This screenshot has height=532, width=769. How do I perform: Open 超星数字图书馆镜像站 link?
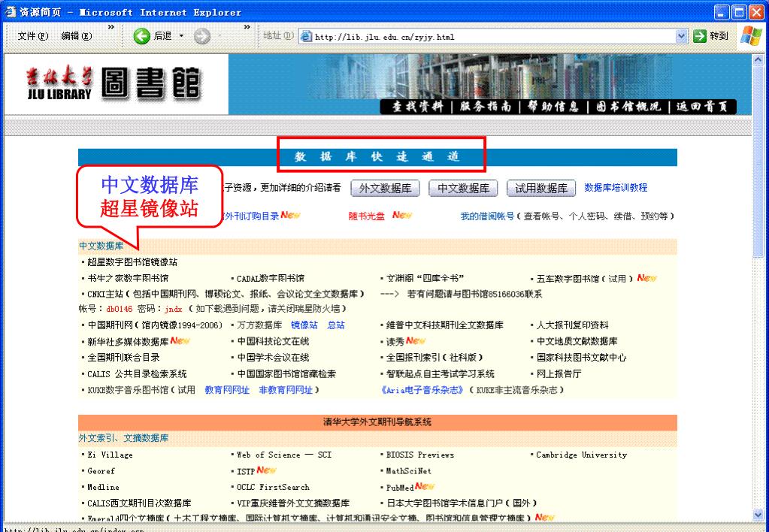(x=132, y=261)
